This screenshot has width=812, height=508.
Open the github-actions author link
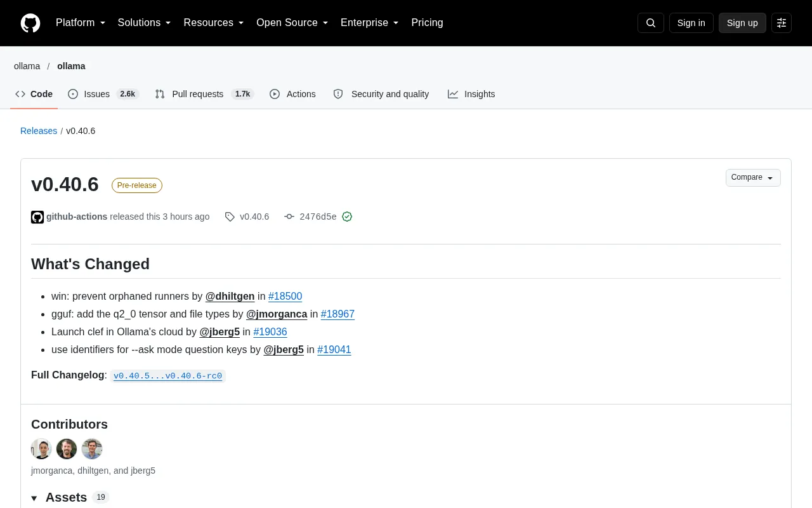click(77, 217)
